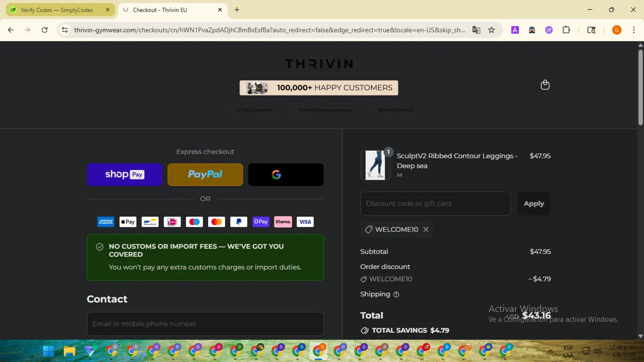The width and height of the screenshot is (644, 362).
Task: Open the shipping info help icon
Action: (x=396, y=295)
